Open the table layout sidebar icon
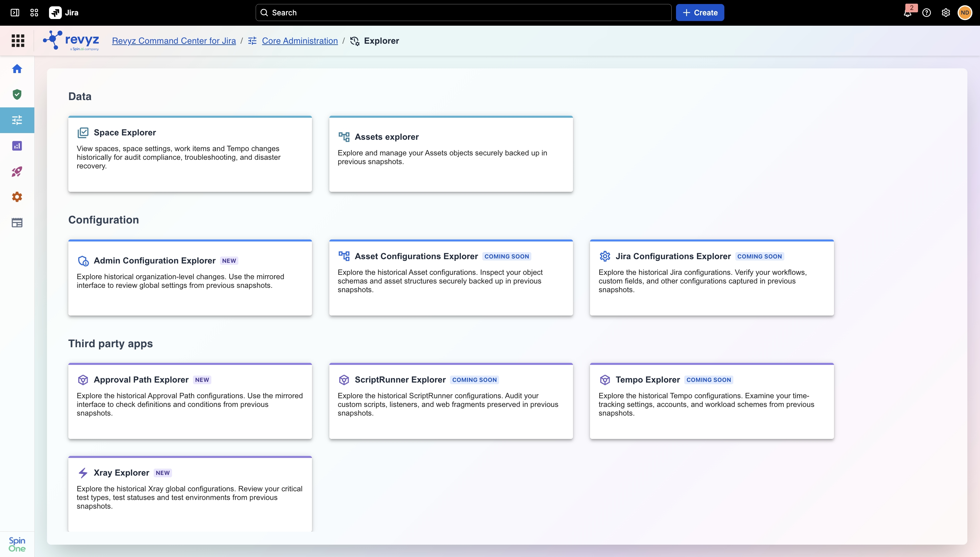Screen dimensions: 980x557 pos(17,223)
